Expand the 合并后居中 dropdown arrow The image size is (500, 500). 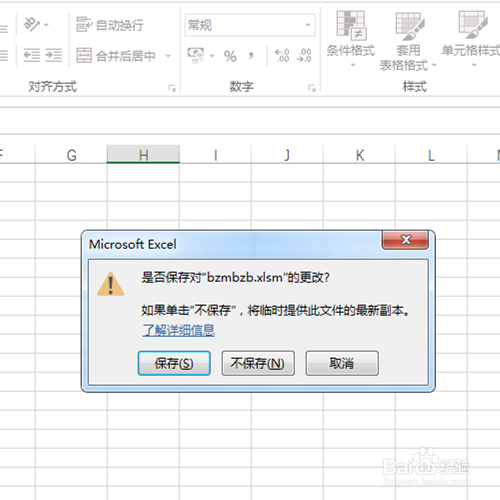pos(168,56)
